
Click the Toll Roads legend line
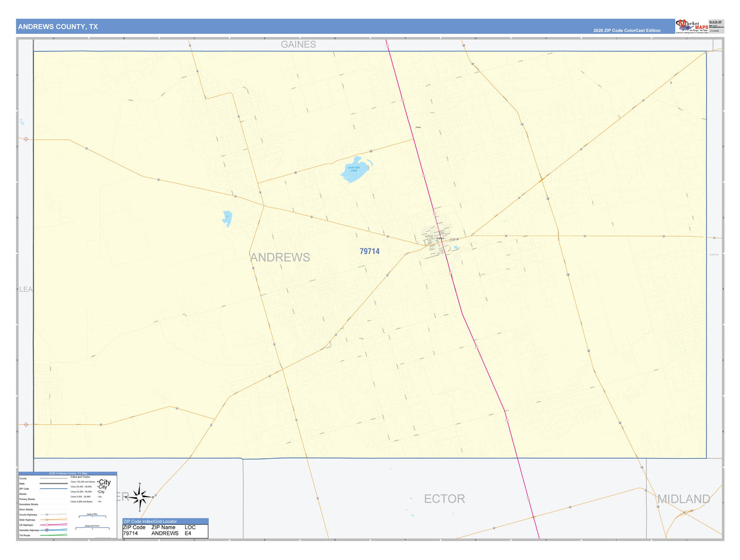54,535
